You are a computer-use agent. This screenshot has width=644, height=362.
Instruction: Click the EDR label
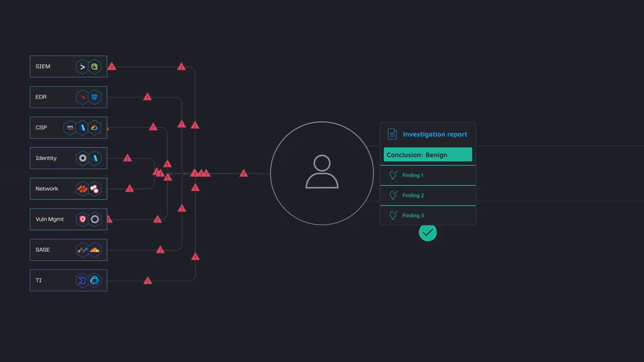41,97
